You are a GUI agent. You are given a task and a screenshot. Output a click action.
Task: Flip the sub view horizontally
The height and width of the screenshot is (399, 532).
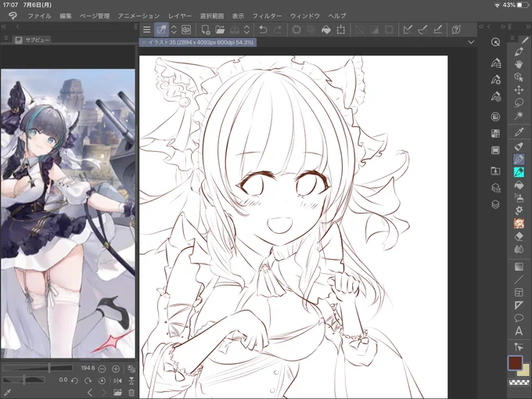tap(117, 381)
